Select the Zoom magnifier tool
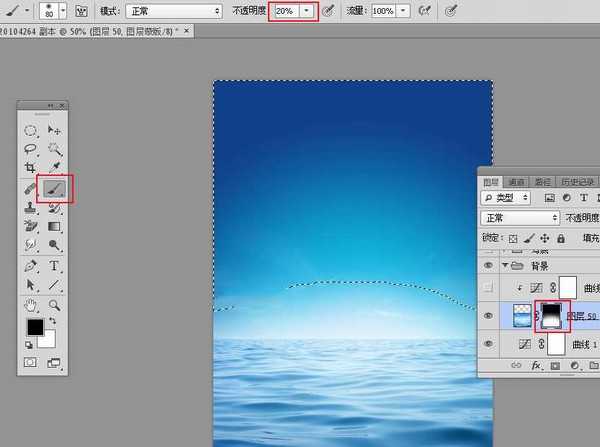The image size is (600, 447). [54, 305]
